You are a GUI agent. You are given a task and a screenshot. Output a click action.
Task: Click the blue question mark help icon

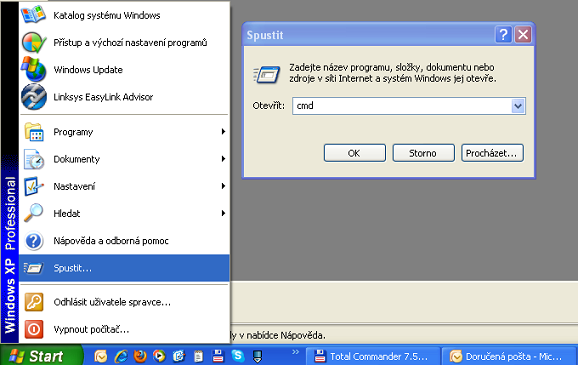(34, 241)
